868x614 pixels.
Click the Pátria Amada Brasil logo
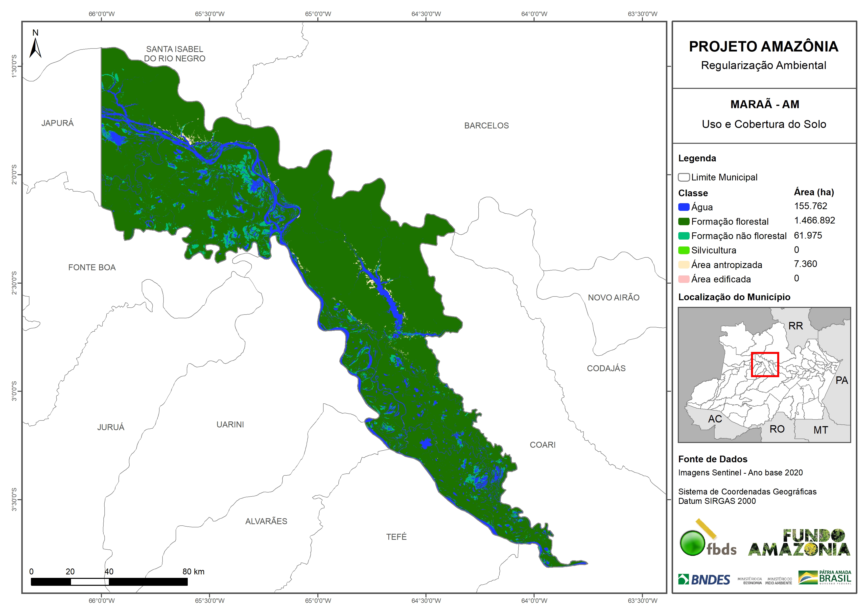pyautogui.click(x=824, y=577)
